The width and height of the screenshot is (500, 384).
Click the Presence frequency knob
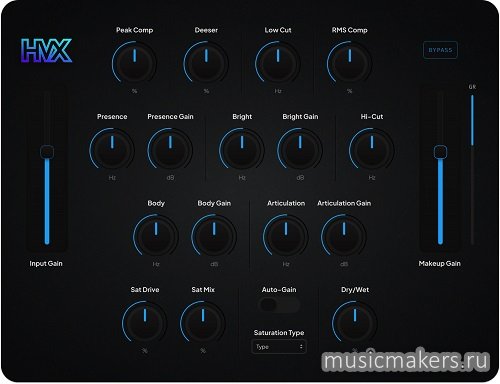point(112,149)
